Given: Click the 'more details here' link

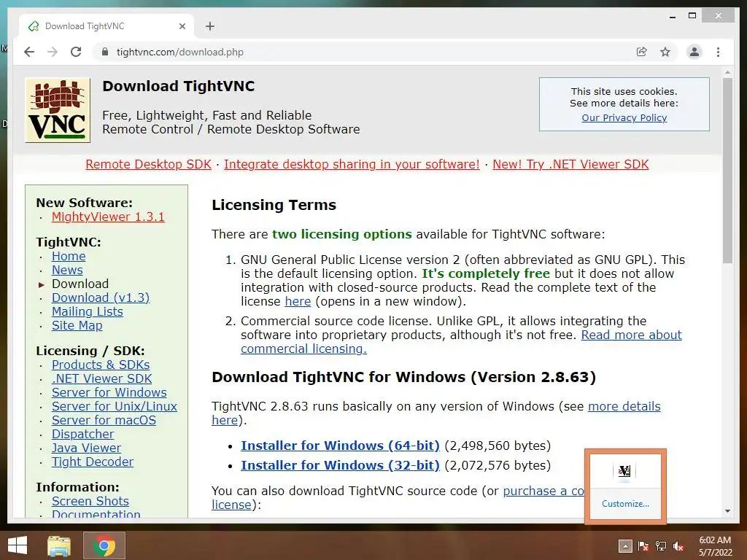Looking at the screenshot, I should tap(624, 406).
